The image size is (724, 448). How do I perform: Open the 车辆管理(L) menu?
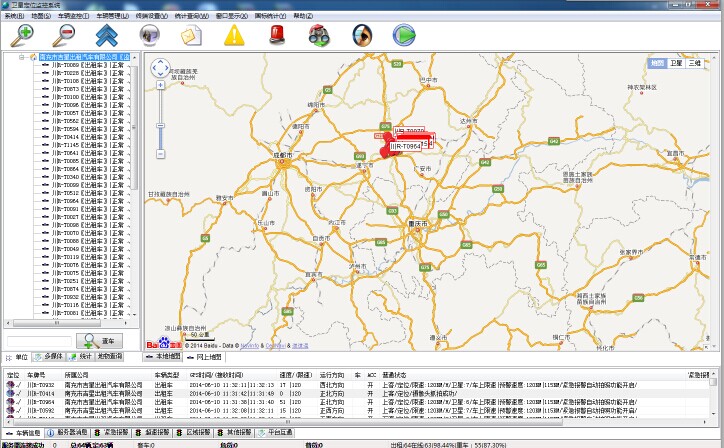click(113, 16)
